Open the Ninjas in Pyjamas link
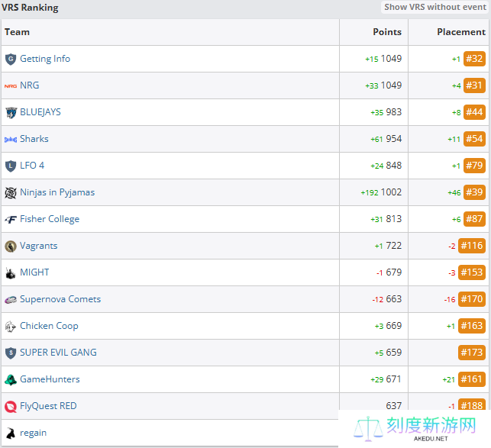 coord(57,192)
